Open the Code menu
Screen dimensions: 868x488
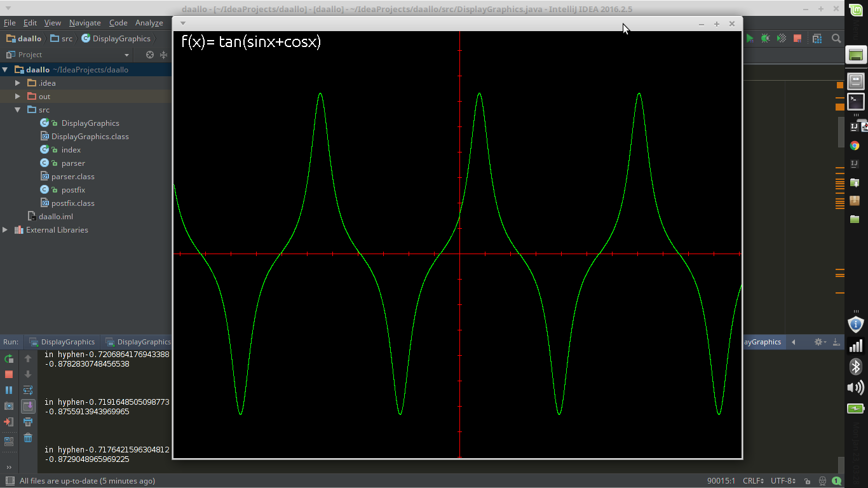point(118,23)
